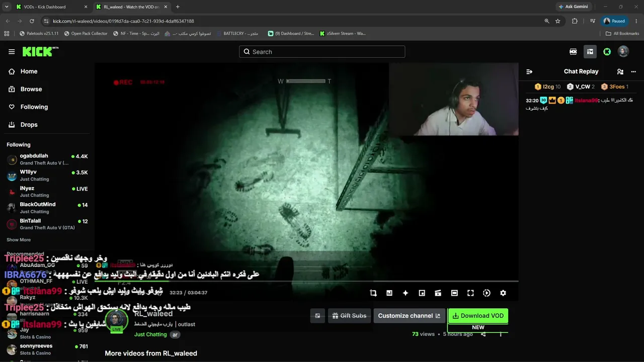Bookmark this page with star icon

tap(558, 21)
